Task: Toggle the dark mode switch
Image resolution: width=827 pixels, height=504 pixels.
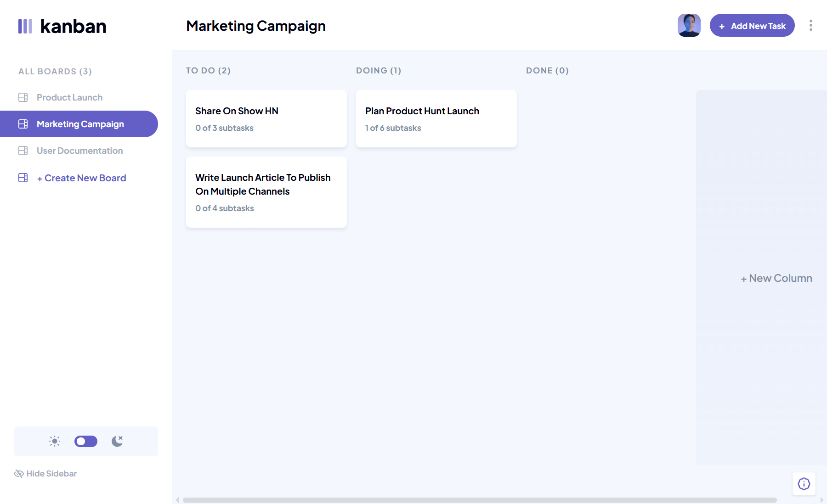Action: pyautogui.click(x=85, y=441)
